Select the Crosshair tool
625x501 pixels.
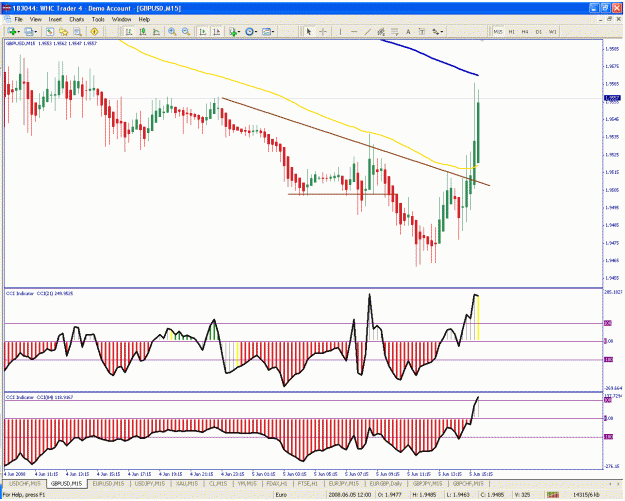(323, 31)
